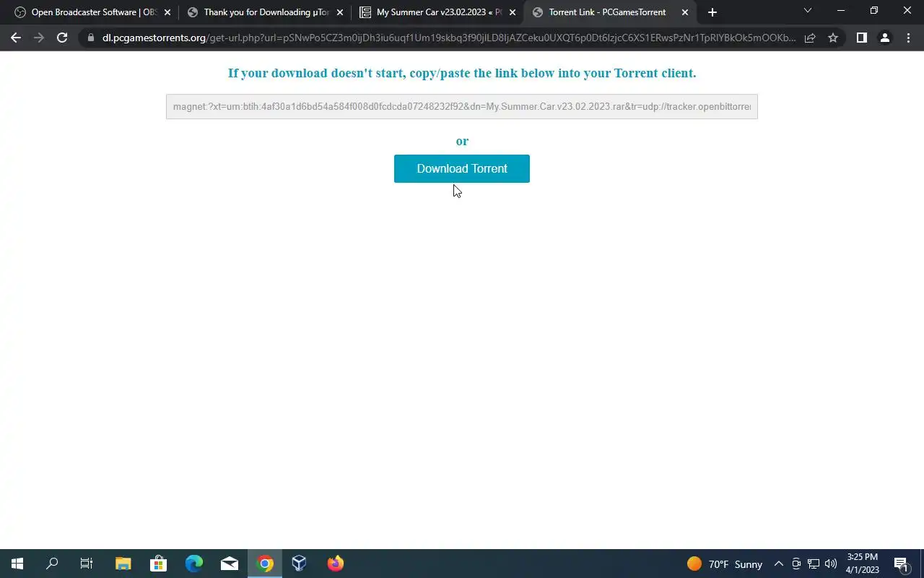Open Chrome's three-dot menu

coord(907,38)
